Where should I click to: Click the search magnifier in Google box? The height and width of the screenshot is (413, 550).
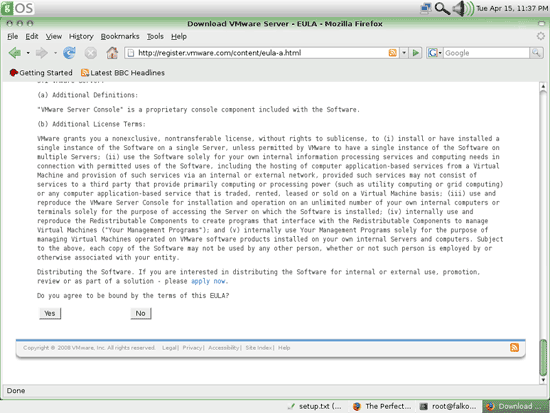pos(536,53)
